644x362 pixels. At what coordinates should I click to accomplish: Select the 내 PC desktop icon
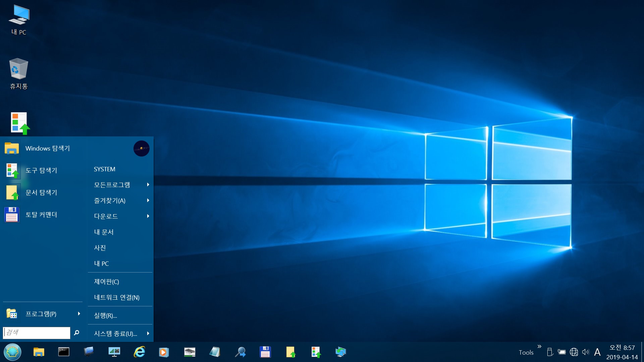[19, 20]
